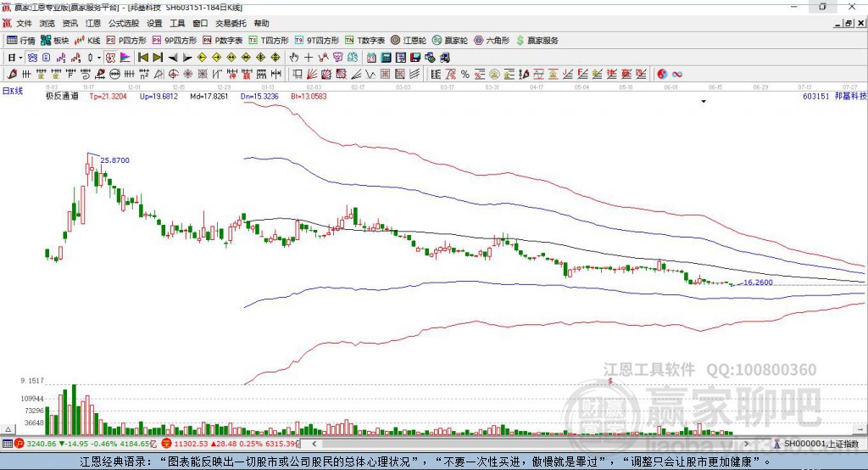Open the calculator icon in toolbar
The image size is (868, 470).
(387, 58)
